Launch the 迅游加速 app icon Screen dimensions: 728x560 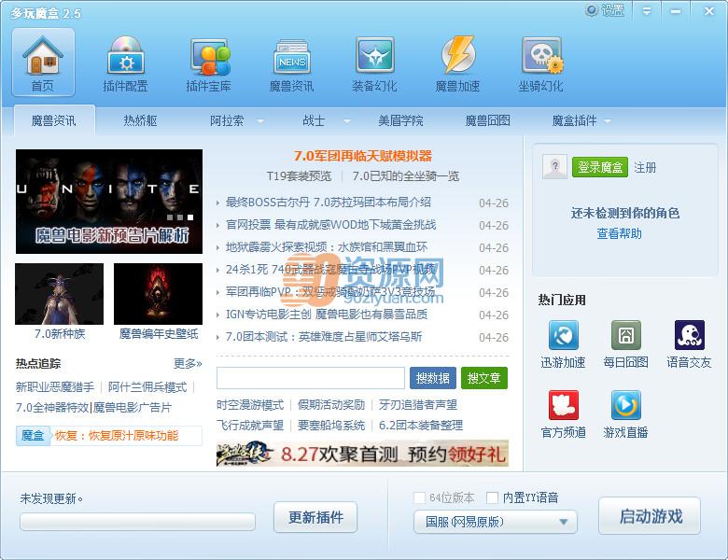[563, 335]
